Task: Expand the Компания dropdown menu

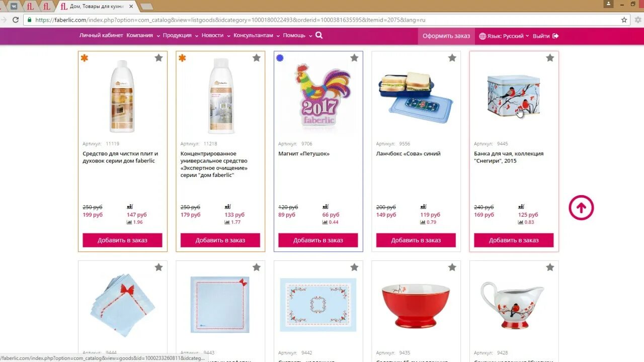Action: pos(143,36)
